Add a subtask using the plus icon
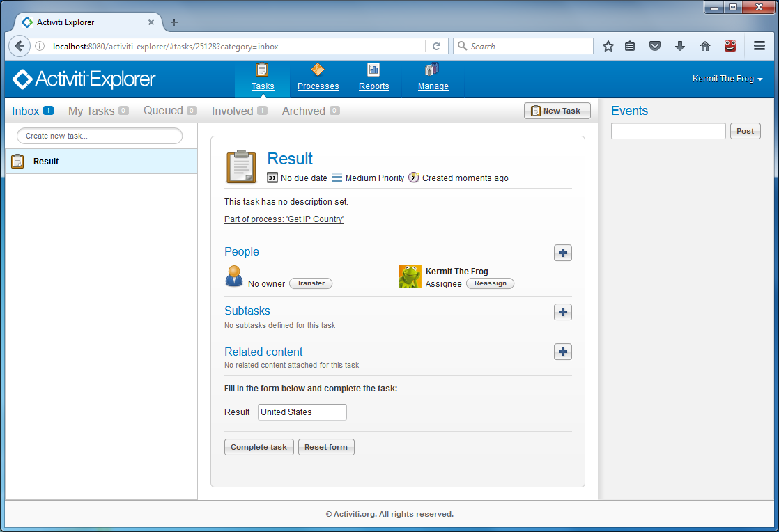The width and height of the screenshot is (779, 532). (x=562, y=312)
